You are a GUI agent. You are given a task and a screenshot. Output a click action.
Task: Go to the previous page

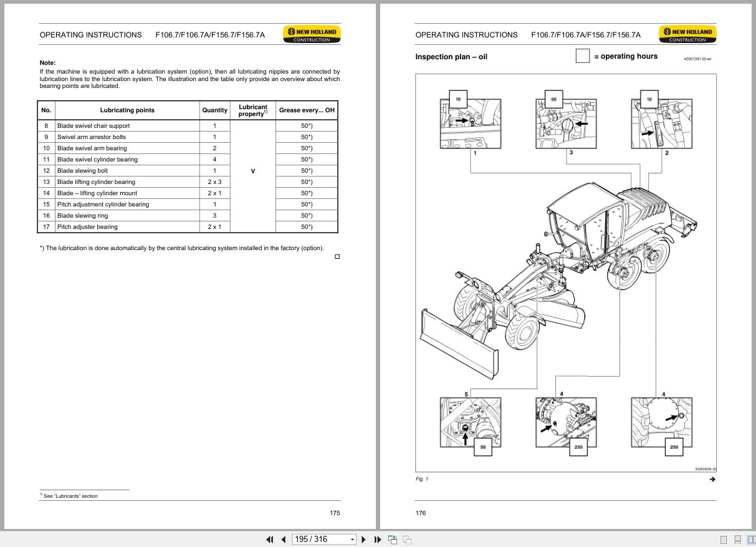[x=283, y=540]
